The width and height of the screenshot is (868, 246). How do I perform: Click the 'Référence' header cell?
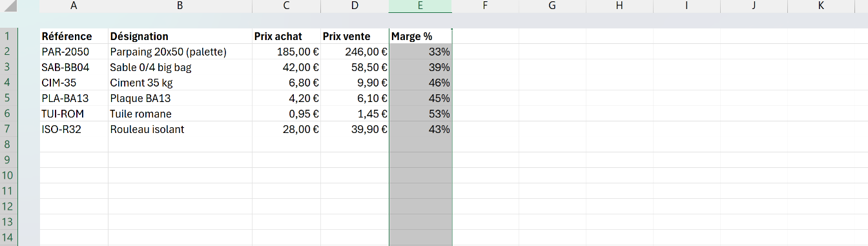point(74,36)
